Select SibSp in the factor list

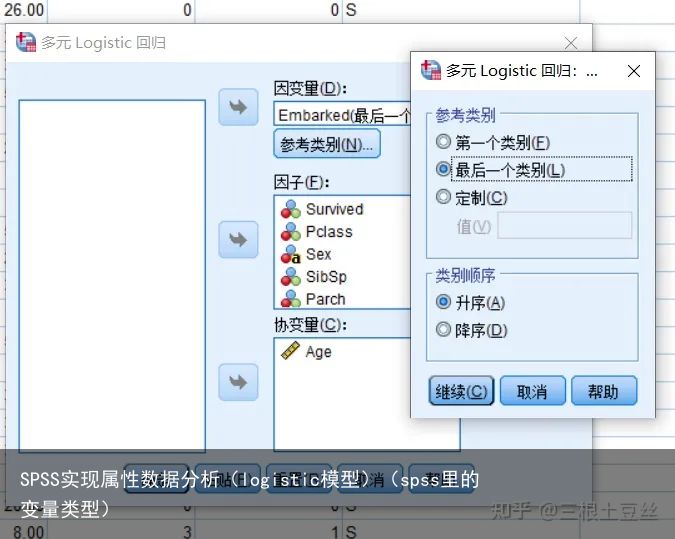tap(326, 276)
